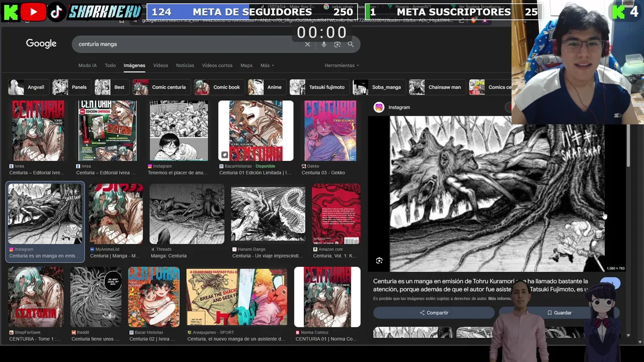Click the Google logo

click(41, 44)
